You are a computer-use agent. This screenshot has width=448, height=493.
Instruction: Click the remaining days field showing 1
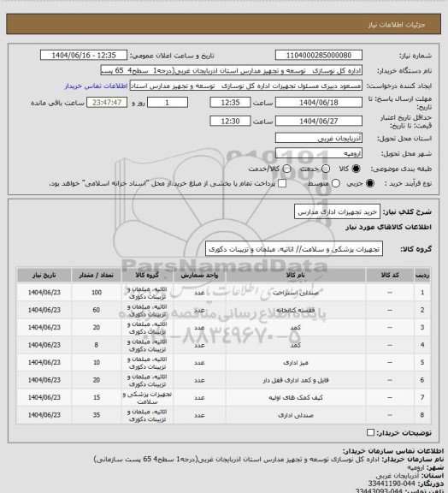coord(168,103)
